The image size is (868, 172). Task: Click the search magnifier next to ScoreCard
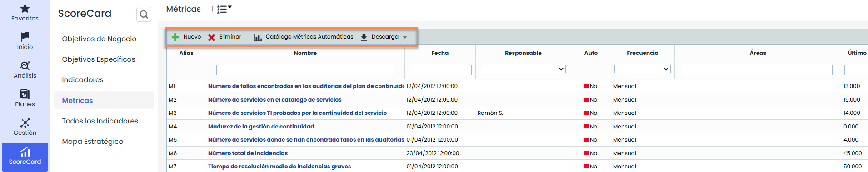click(x=144, y=15)
